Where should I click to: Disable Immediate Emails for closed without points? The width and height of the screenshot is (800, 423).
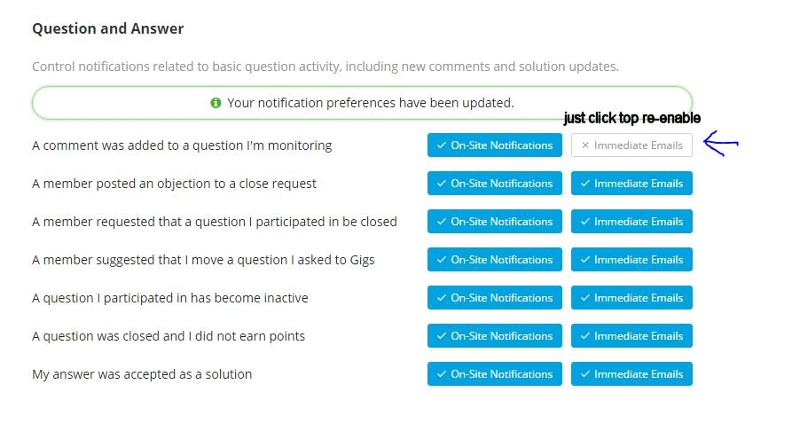pyautogui.click(x=632, y=336)
